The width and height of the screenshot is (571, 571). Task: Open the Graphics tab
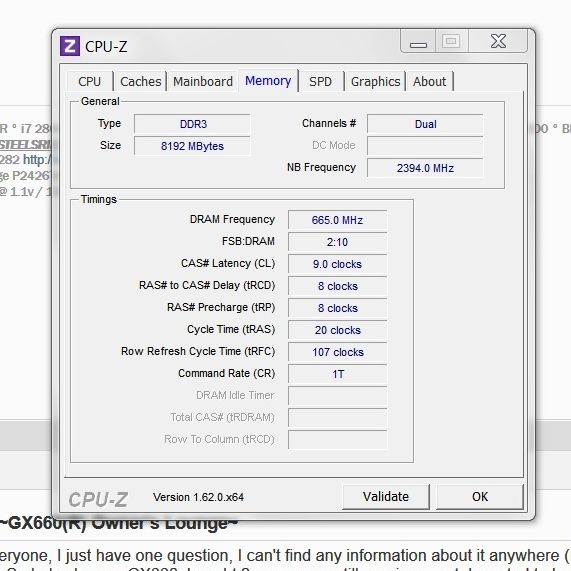click(375, 81)
